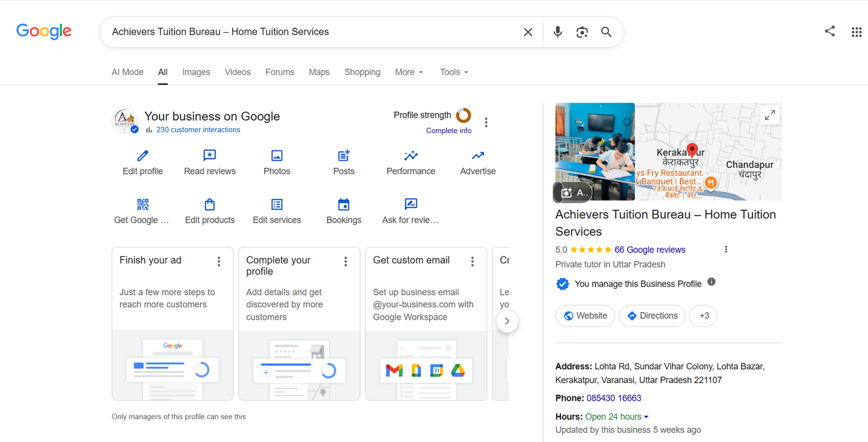Open the Kerakatpur map thumbnail
868x442 pixels.
click(x=709, y=151)
